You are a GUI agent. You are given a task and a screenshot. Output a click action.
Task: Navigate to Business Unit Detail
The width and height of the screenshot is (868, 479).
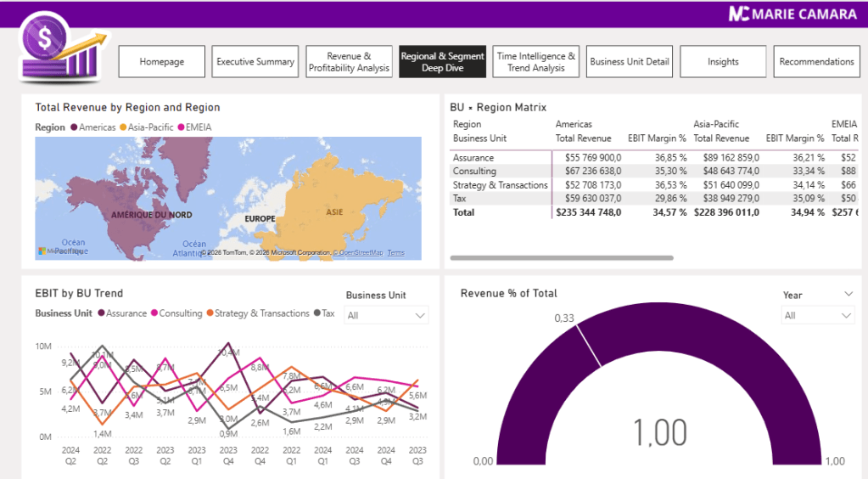(x=630, y=62)
